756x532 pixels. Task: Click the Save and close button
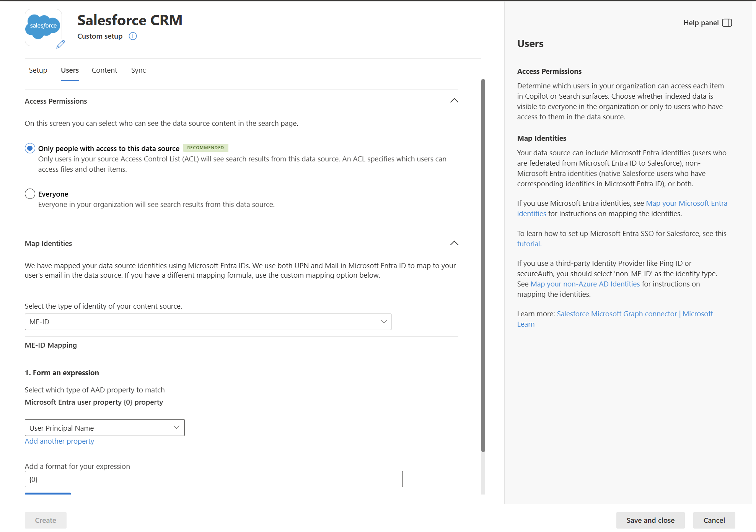(x=650, y=521)
